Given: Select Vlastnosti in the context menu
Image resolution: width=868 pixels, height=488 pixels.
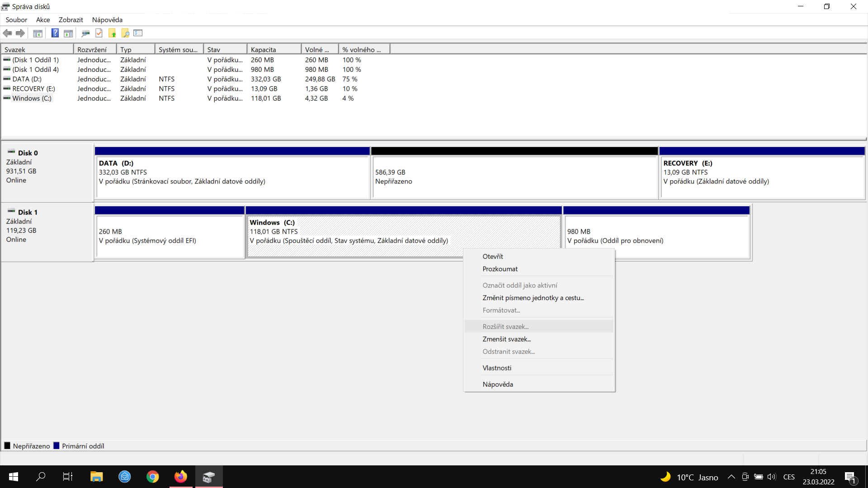Looking at the screenshot, I should click(x=497, y=368).
